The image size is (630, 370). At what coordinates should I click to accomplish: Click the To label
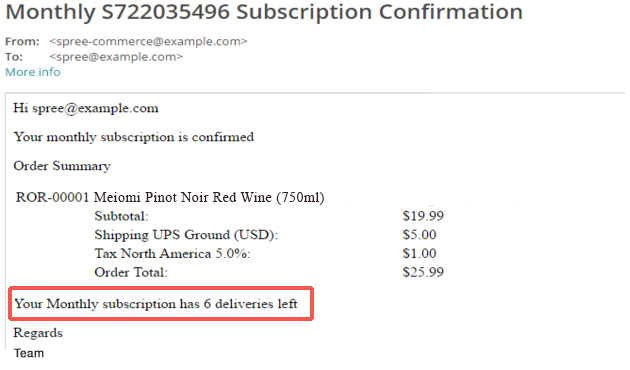point(14,57)
